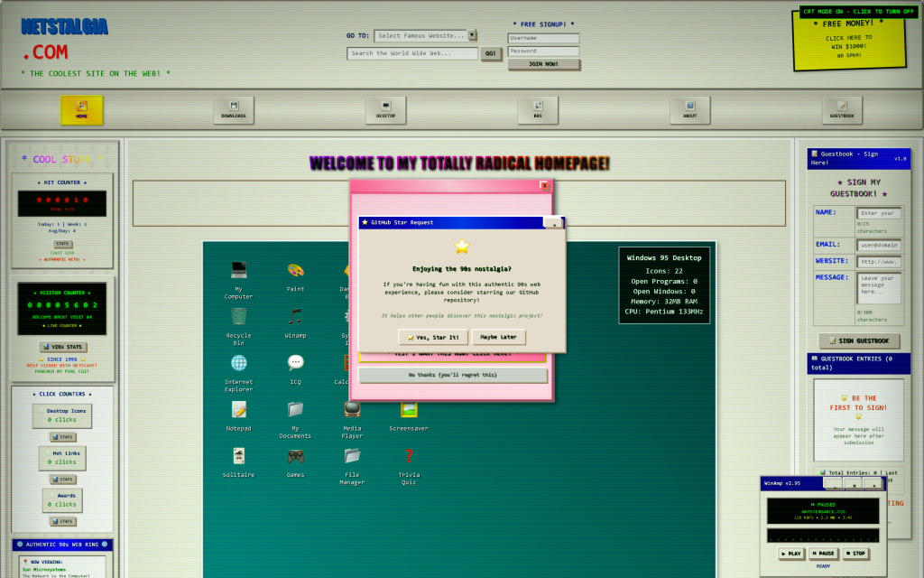924x578 pixels.
Task: Click the Search the World Wide Web field
Action: point(412,53)
